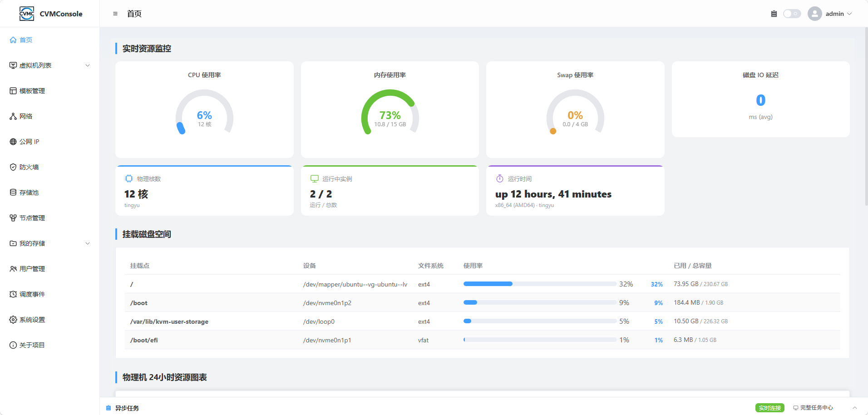Image resolution: width=868 pixels, height=415 pixels.
Task: Click the CPU 使用率 gauge
Action: (x=204, y=113)
